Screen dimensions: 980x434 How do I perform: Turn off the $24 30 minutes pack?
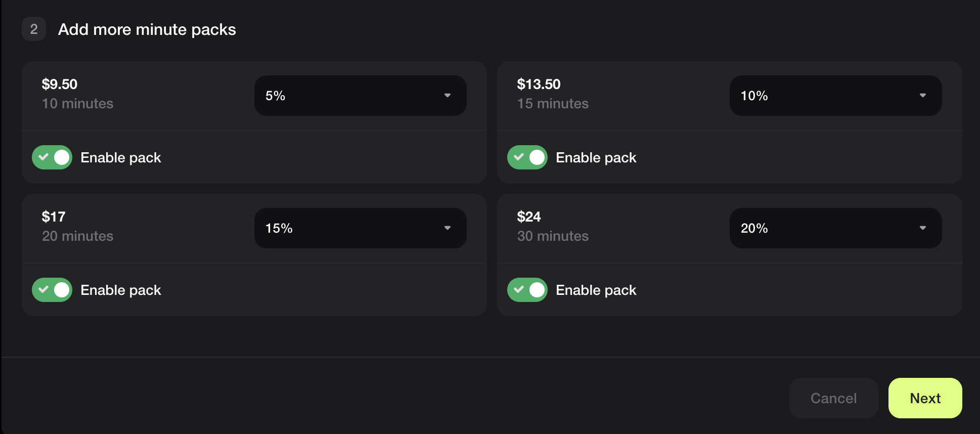point(527,290)
